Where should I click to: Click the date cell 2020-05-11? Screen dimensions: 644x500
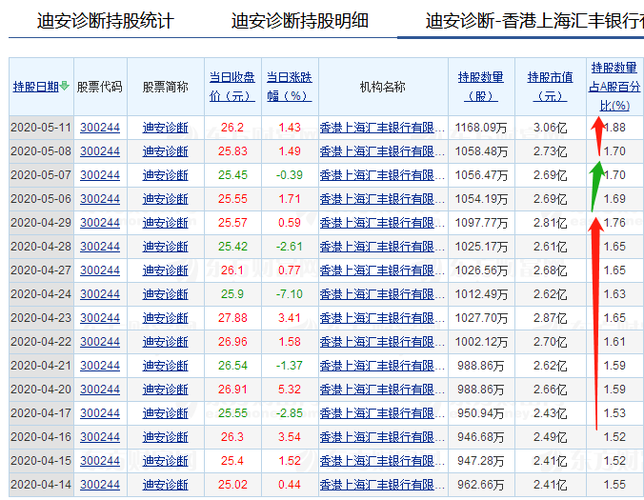point(41,127)
